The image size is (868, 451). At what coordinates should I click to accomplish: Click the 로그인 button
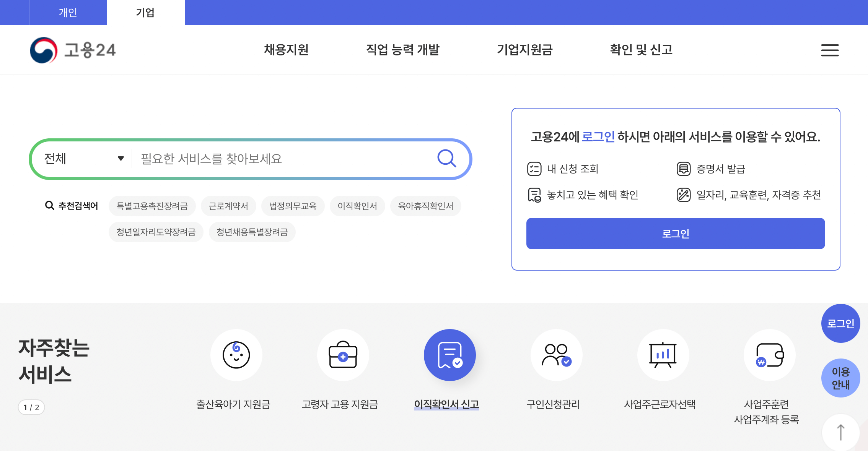click(676, 234)
